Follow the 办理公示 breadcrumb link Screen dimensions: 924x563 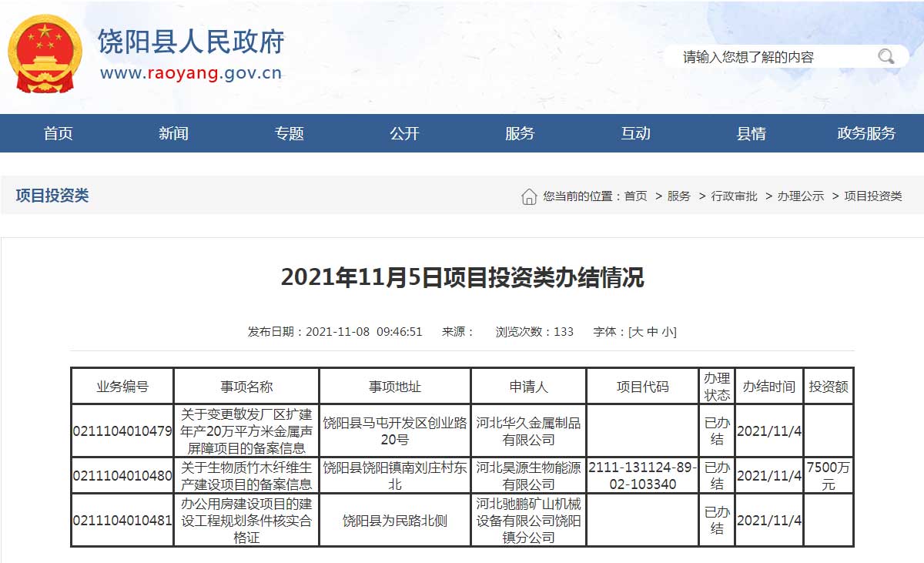tap(801, 196)
